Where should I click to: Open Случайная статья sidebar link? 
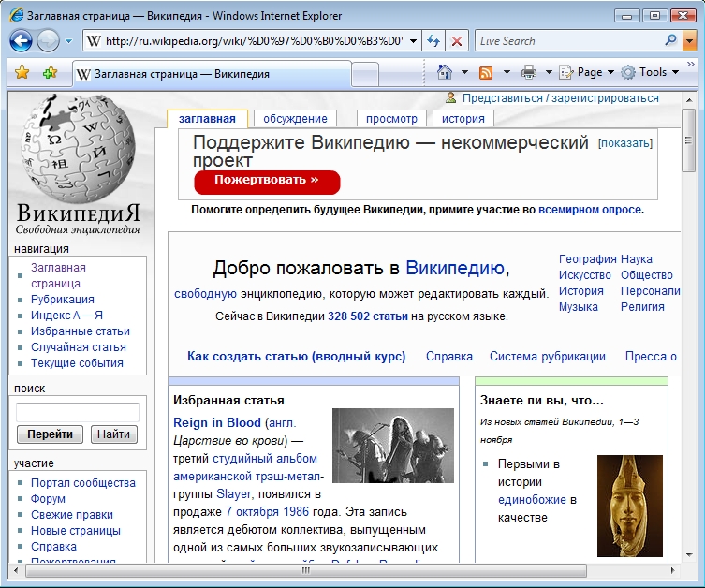(79, 347)
